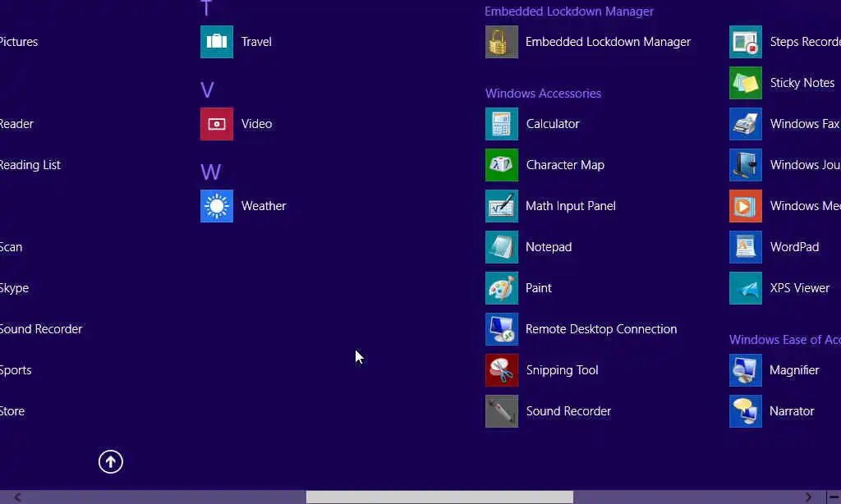The height and width of the screenshot is (504, 841).
Task: Open the Paint palette icon
Action: click(502, 288)
